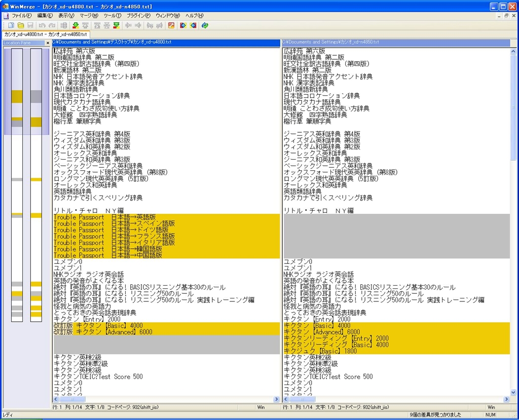This screenshot has height=420, width=519.
Task: Open the マージ(M) menu
Action: tap(89, 16)
